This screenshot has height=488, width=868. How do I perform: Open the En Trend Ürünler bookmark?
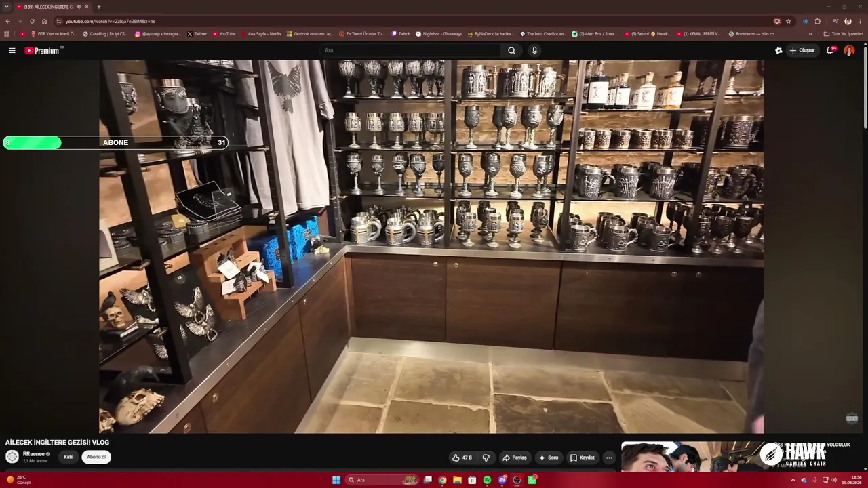coord(362,33)
